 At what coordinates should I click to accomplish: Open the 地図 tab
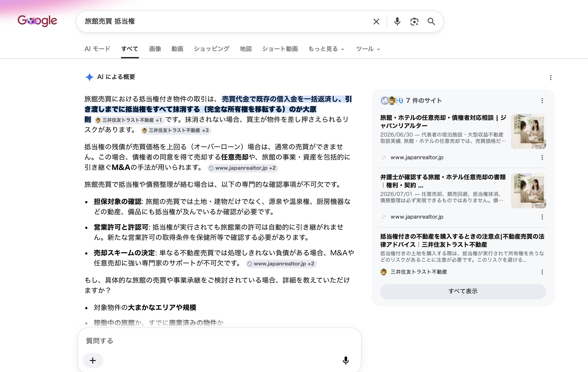pyautogui.click(x=246, y=49)
